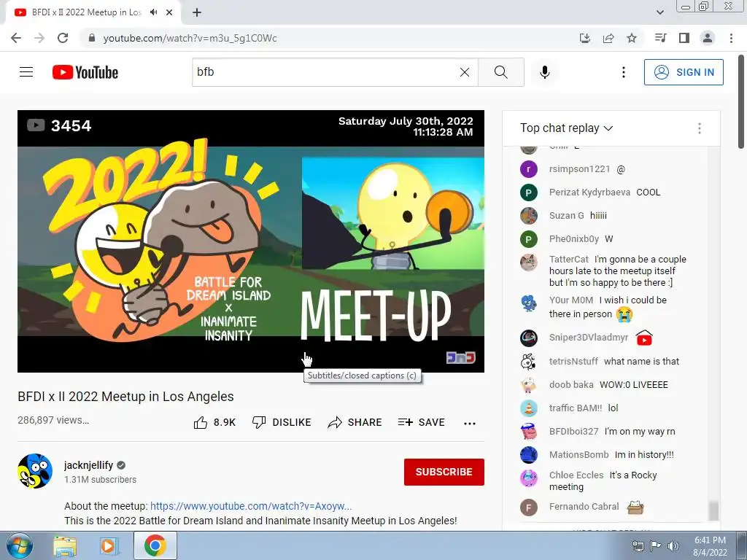Image resolution: width=747 pixels, height=560 pixels.
Task: Open the Chrome profile avatar
Action: (708, 38)
